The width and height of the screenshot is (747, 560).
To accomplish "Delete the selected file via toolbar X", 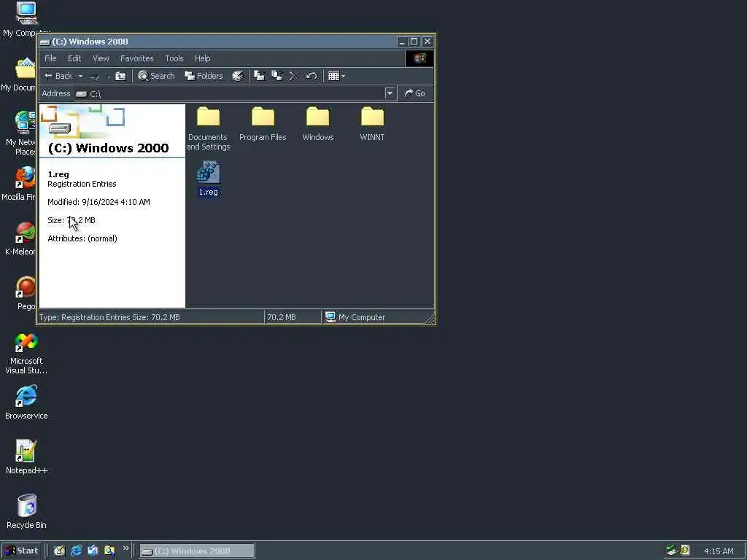I will tap(293, 76).
